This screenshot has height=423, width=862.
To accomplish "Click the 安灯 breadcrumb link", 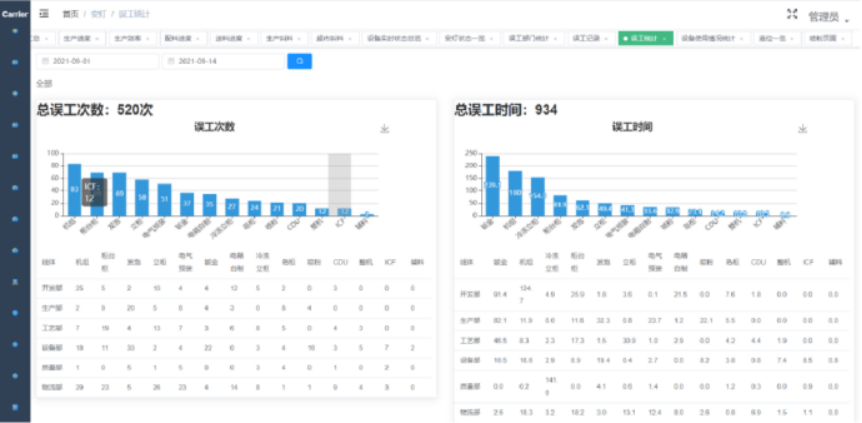I will (x=98, y=15).
